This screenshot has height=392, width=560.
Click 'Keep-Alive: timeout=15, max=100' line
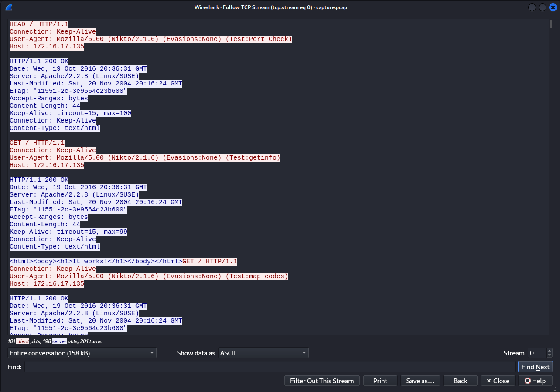click(x=70, y=113)
